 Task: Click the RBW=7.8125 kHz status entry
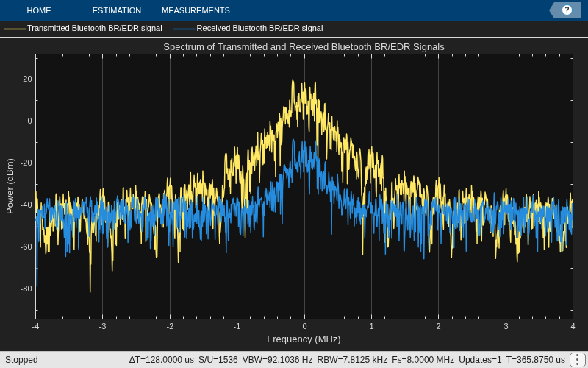point(352,360)
